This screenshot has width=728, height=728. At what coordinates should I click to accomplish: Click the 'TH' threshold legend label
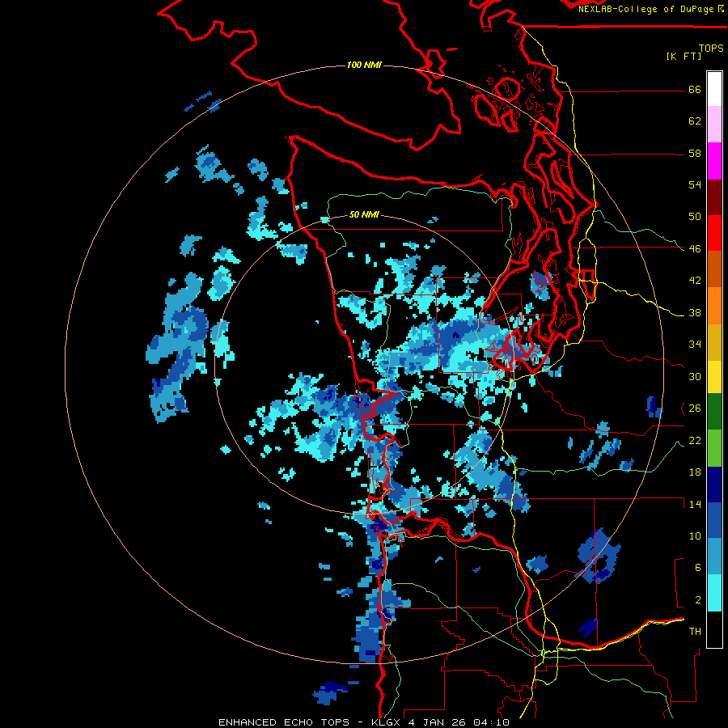695,632
